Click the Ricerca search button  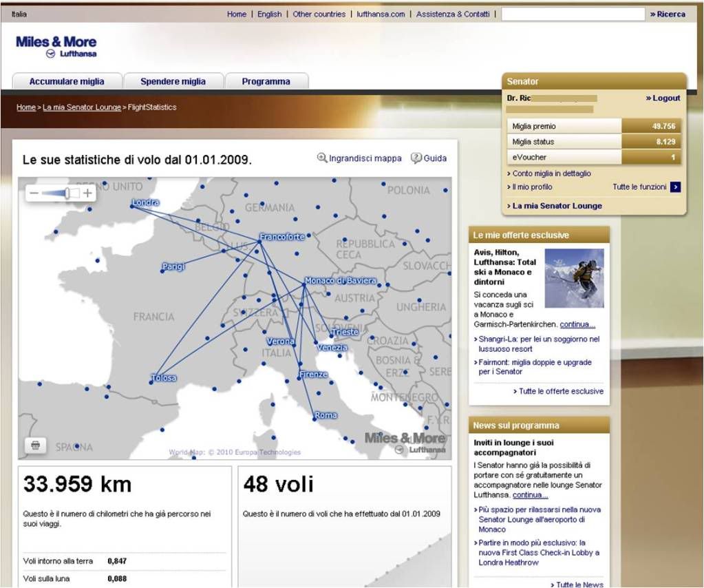668,14
